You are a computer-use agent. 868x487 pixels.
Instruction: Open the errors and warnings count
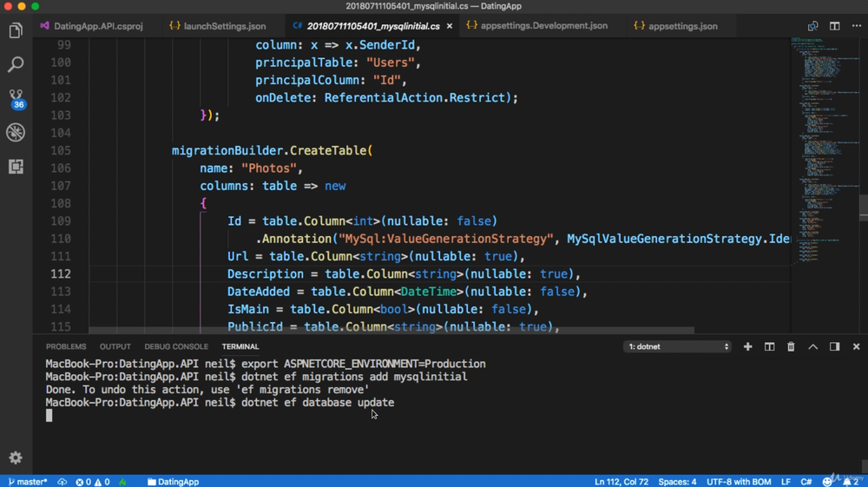click(x=93, y=482)
